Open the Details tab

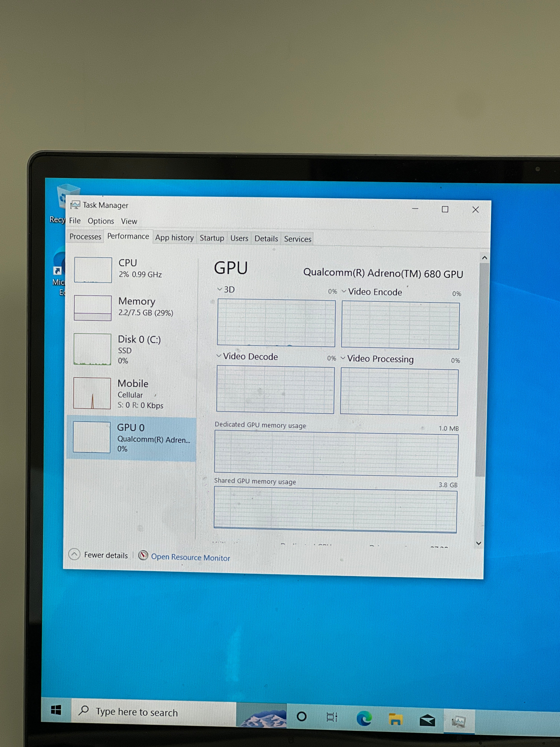(x=266, y=238)
